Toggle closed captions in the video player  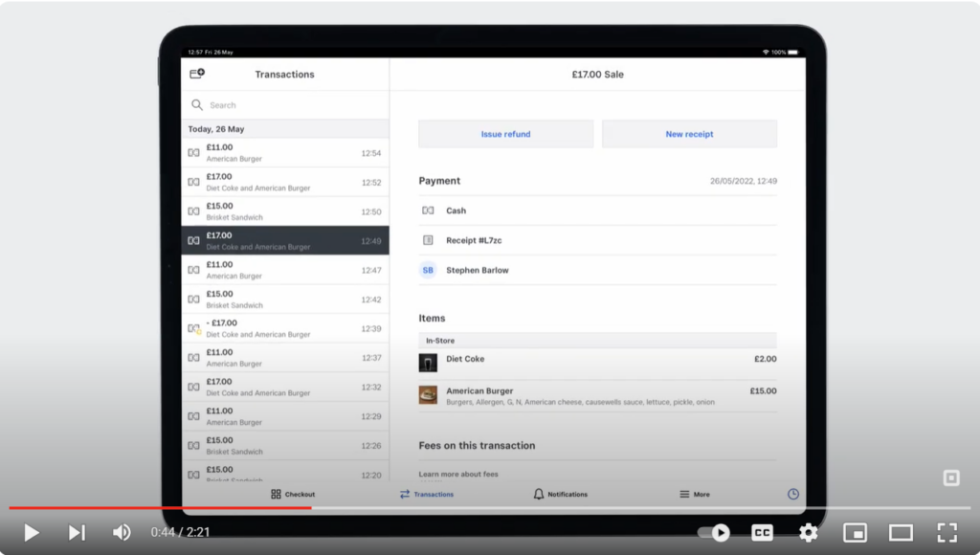pyautogui.click(x=762, y=532)
